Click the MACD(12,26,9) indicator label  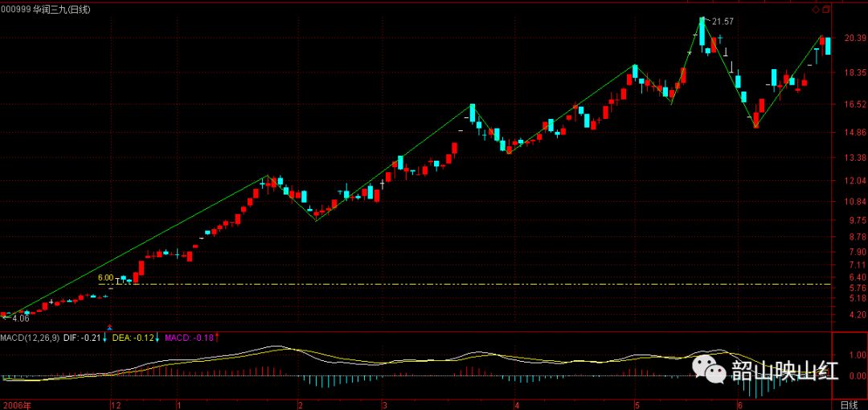click(x=31, y=338)
